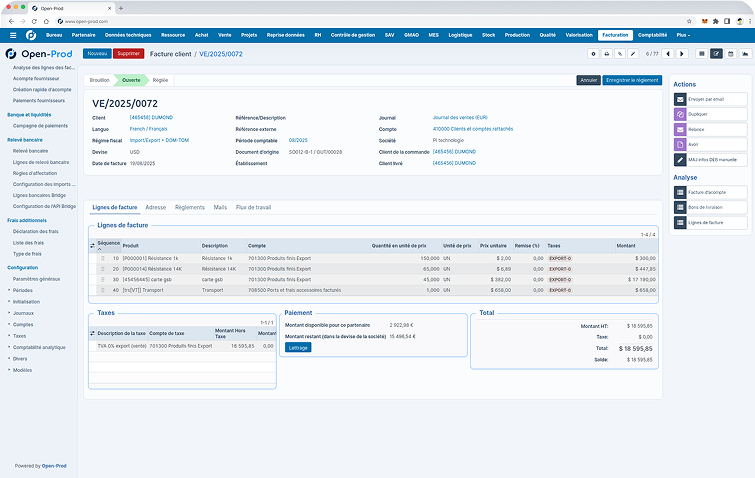The width and height of the screenshot is (755, 478).
Task: Click the Lettrage button
Action: (298, 348)
